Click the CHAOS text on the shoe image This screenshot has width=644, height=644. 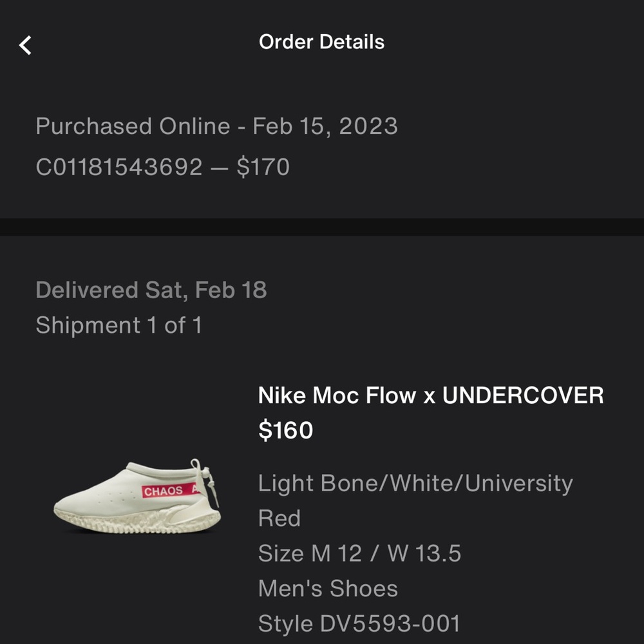click(x=166, y=490)
